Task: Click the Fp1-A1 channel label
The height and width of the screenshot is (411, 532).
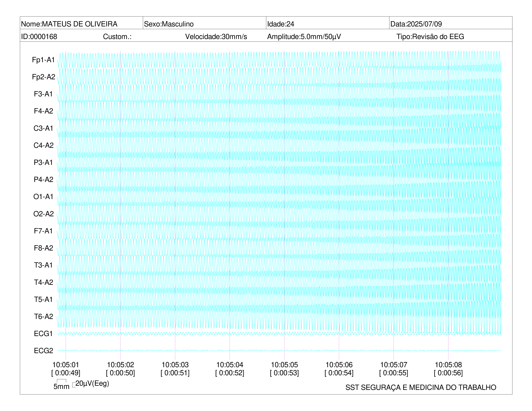Action: [43, 60]
